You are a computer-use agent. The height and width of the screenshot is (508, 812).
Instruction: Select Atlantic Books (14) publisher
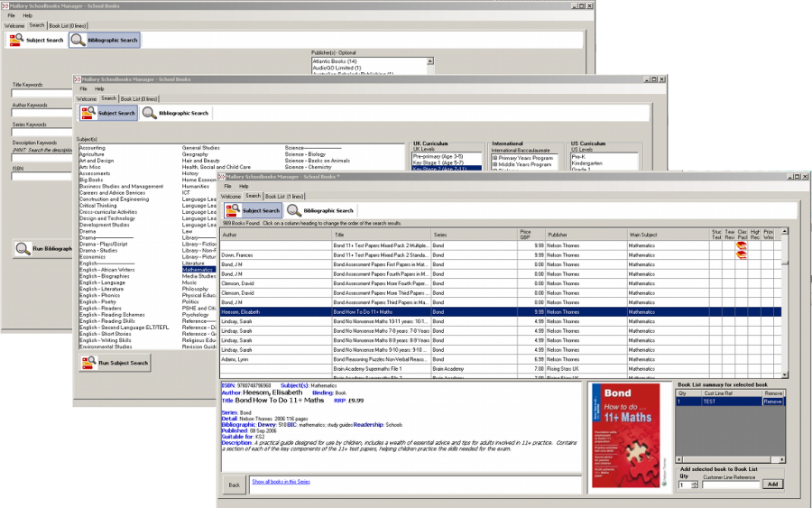click(335, 61)
